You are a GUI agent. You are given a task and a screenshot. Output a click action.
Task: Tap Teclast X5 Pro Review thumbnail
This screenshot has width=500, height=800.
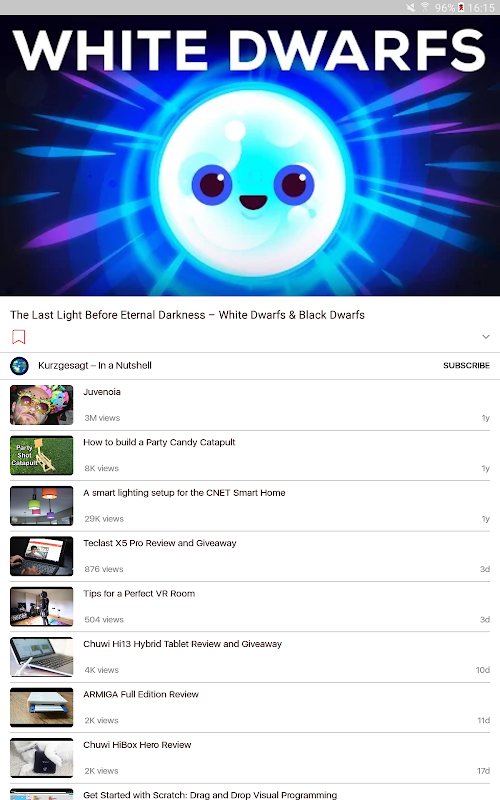[41, 556]
